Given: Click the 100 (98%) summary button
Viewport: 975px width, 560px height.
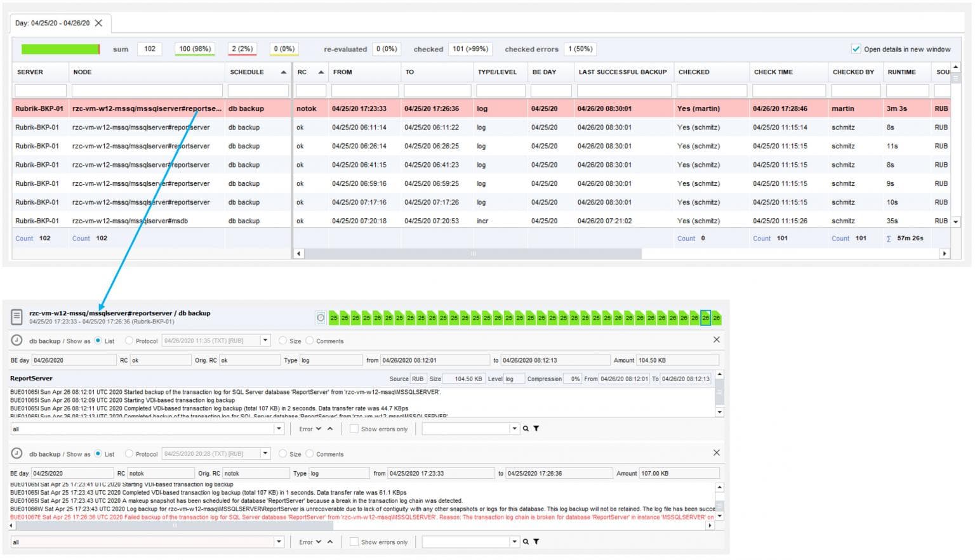Looking at the screenshot, I should click(x=194, y=48).
